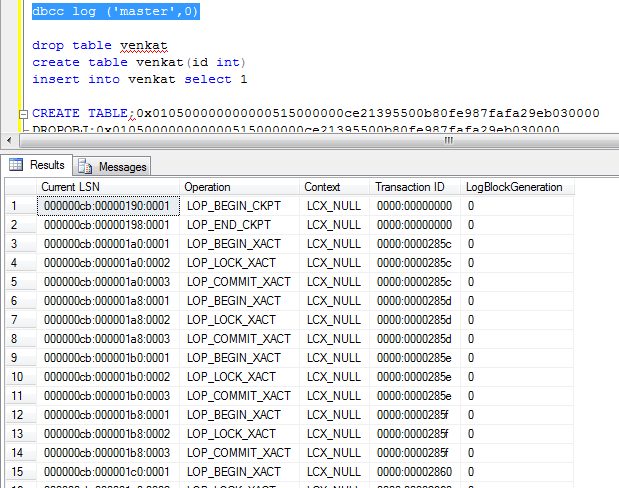The image size is (619, 488).
Task: Select cell 000000cb:000001a0:0002
Action: coord(108,263)
